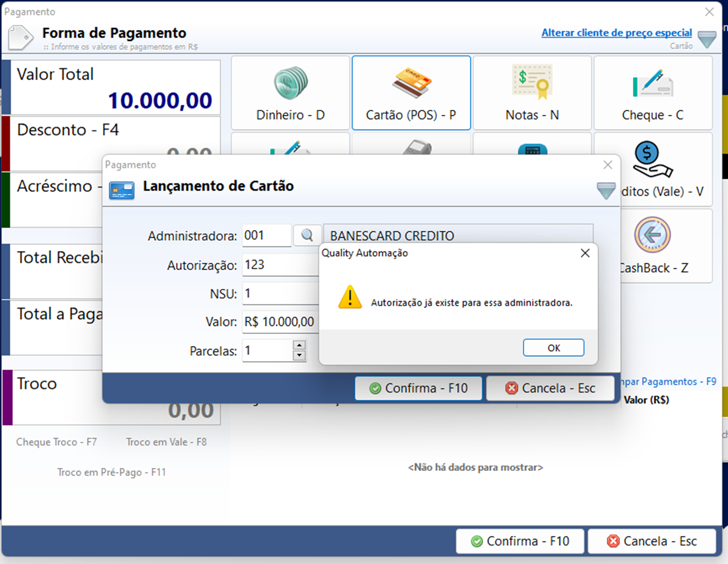Click the Desconto - F4 panel
This screenshot has height=564, width=728.
click(x=111, y=144)
